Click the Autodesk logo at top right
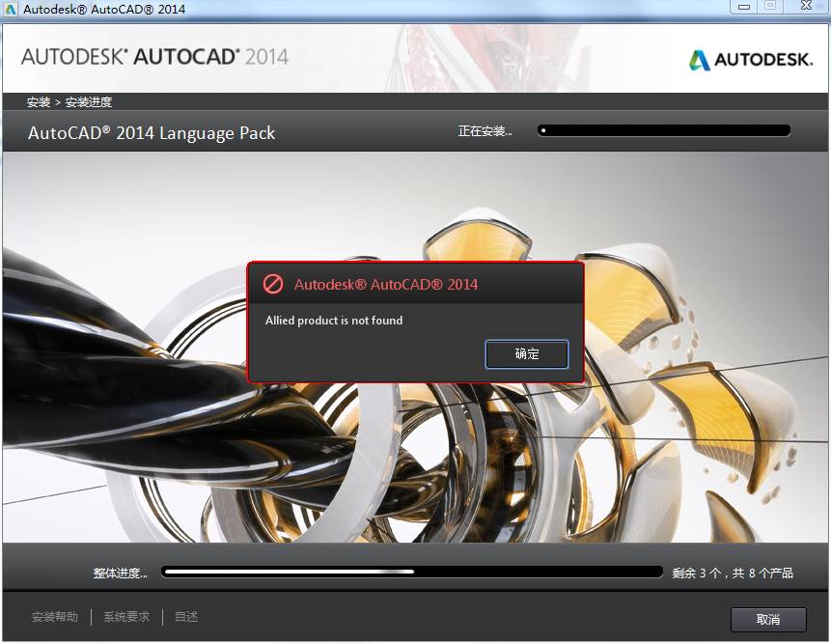The image size is (831, 644). 751,60
